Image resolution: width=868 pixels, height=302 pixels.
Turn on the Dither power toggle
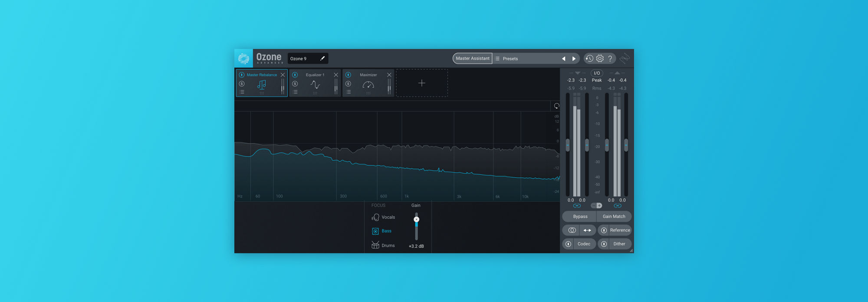[x=604, y=244]
